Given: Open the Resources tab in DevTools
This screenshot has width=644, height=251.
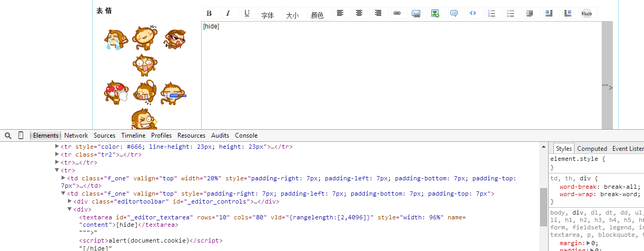Looking at the screenshot, I should coord(192,136).
